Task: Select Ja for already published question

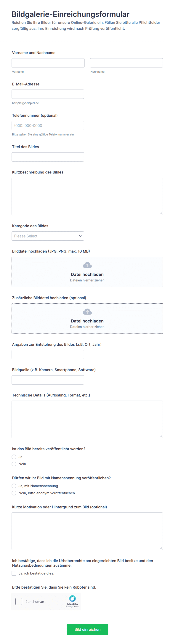Action: coord(14,457)
